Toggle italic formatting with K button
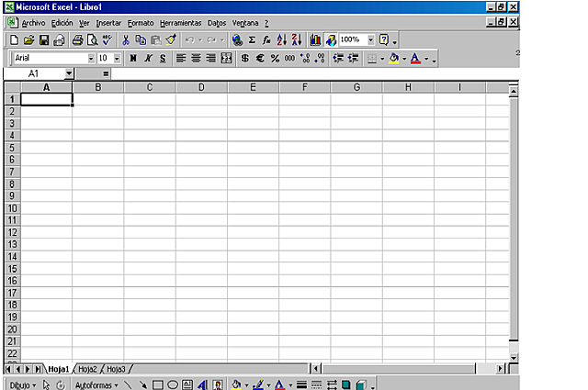 click(148, 58)
